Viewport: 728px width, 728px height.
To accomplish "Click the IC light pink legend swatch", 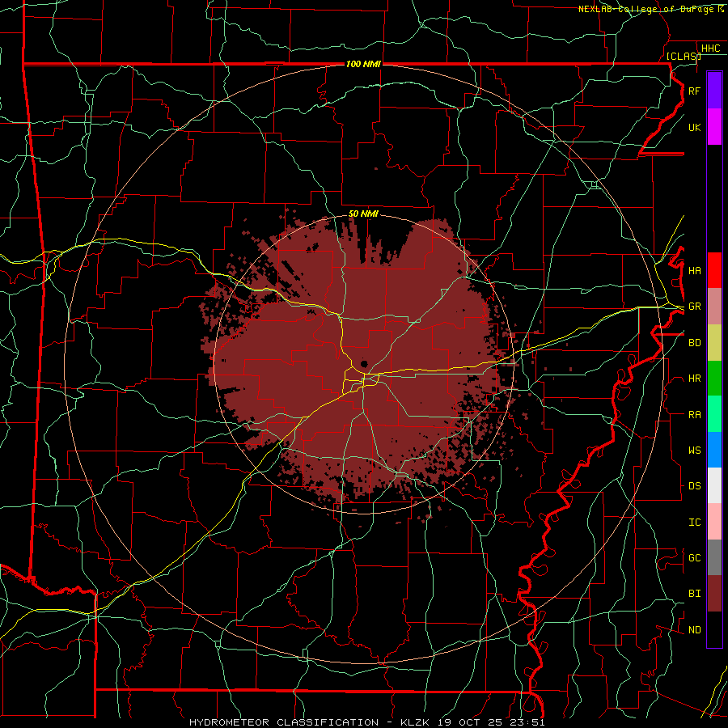I will coord(714,522).
